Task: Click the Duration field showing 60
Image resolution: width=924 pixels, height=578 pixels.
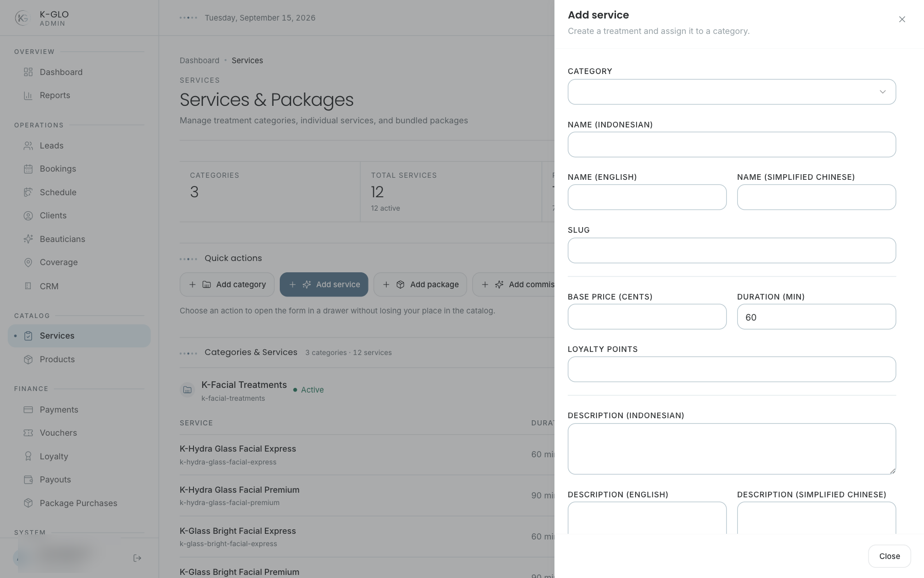Action: point(816,317)
